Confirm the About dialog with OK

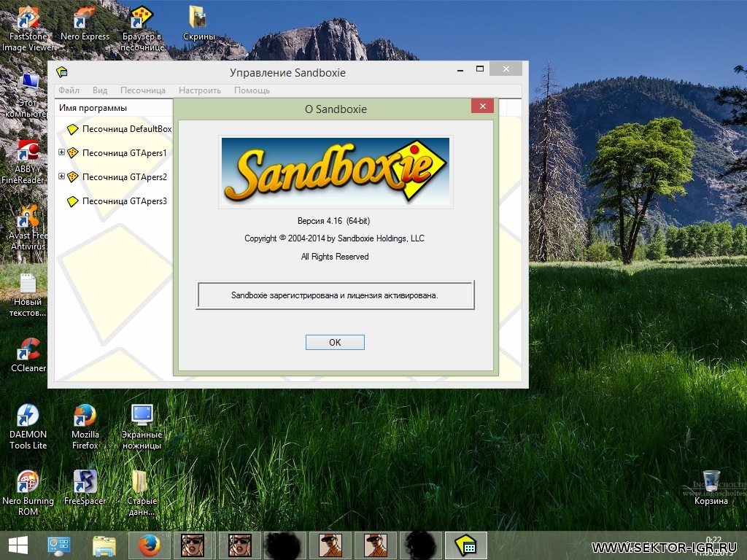click(x=335, y=343)
